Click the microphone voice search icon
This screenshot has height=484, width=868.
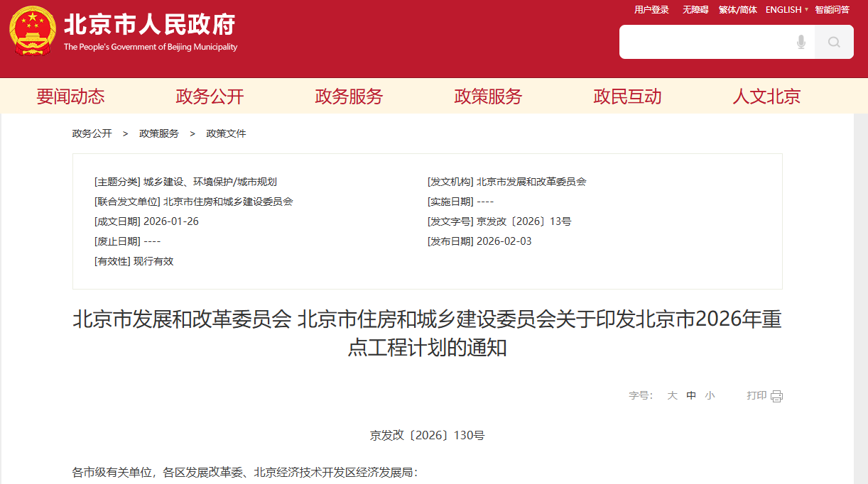pos(801,43)
